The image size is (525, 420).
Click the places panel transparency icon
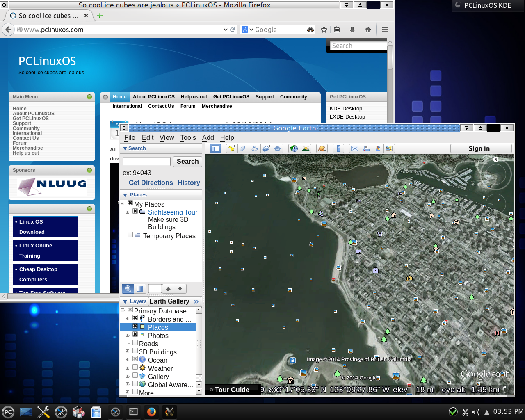click(140, 289)
